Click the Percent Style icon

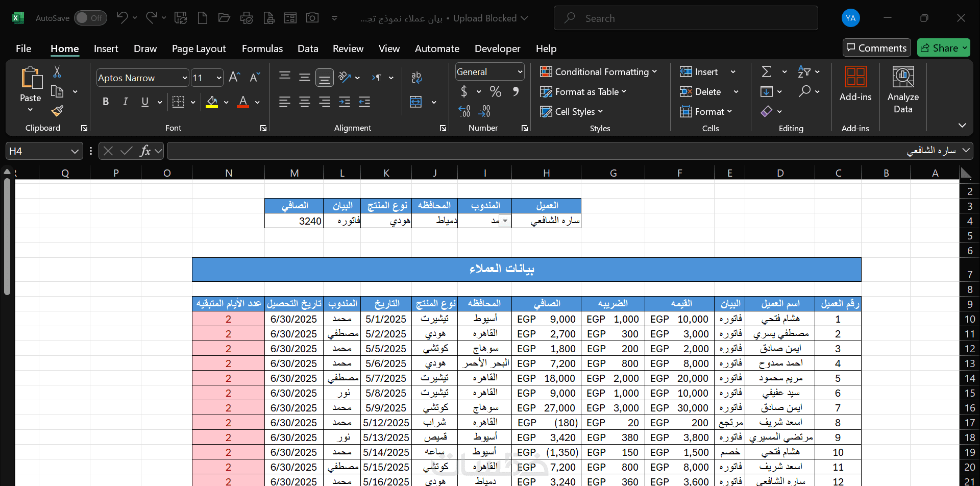tap(495, 91)
